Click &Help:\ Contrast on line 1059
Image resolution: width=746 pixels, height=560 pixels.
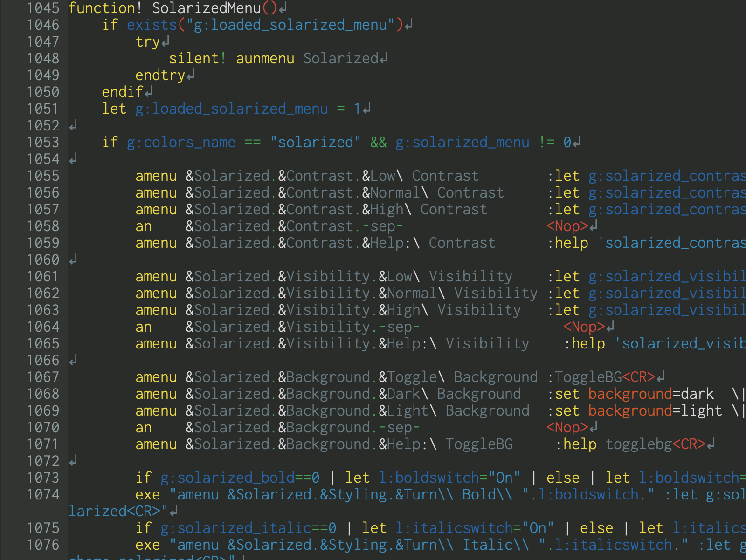[429, 243]
